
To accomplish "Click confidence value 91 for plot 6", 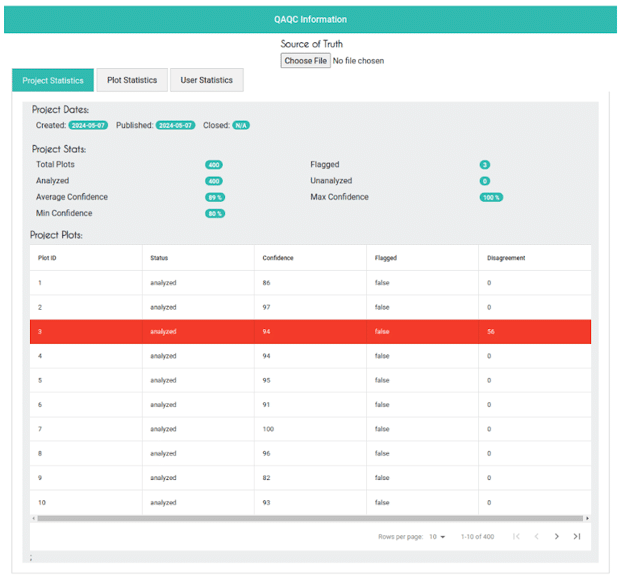I will [x=266, y=405].
